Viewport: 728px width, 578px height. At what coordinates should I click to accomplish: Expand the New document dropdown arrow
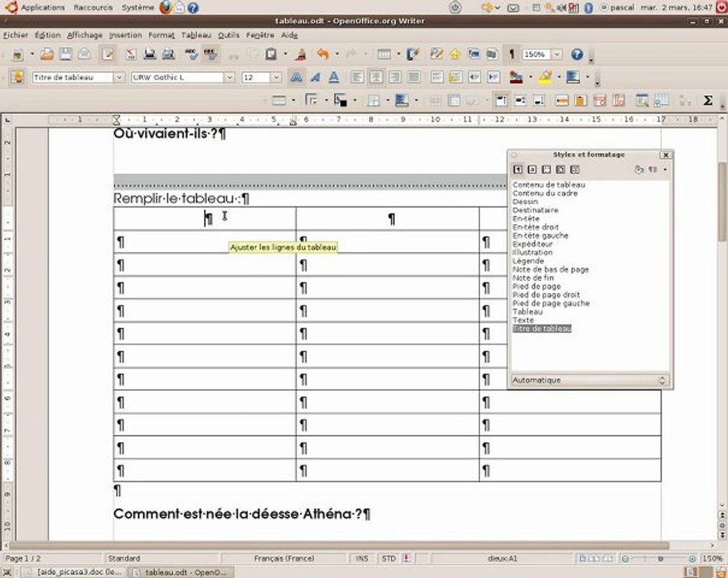coord(32,55)
